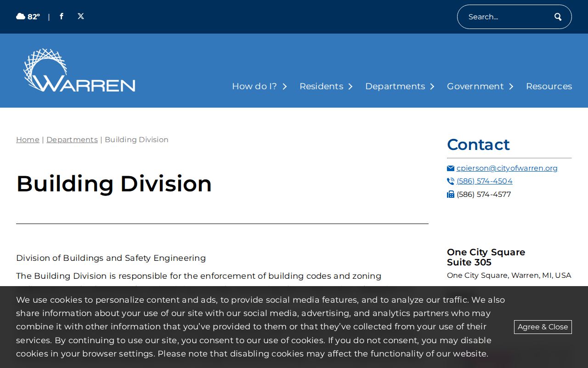Open the Government menu

(475, 86)
